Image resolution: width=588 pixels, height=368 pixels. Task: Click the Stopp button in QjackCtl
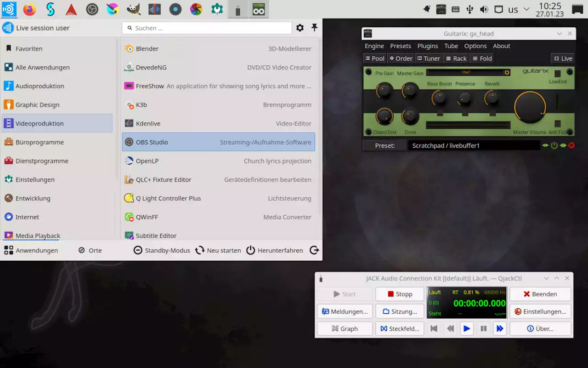tap(400, 294)
